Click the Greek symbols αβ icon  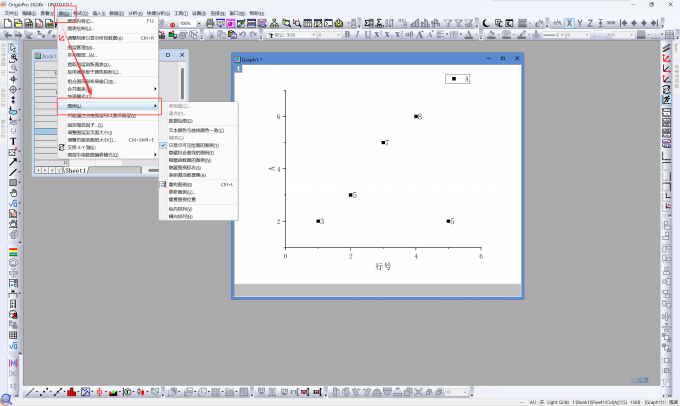coord(409,35)
